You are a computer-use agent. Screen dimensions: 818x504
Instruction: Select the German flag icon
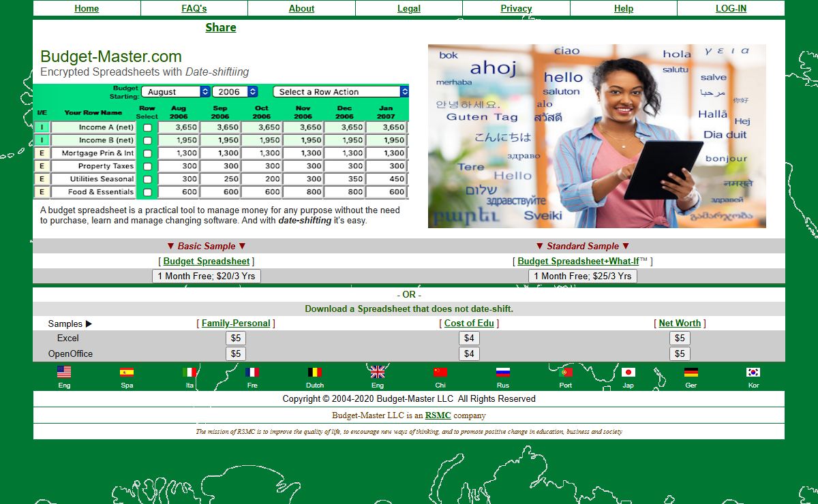tap(691, 372)
